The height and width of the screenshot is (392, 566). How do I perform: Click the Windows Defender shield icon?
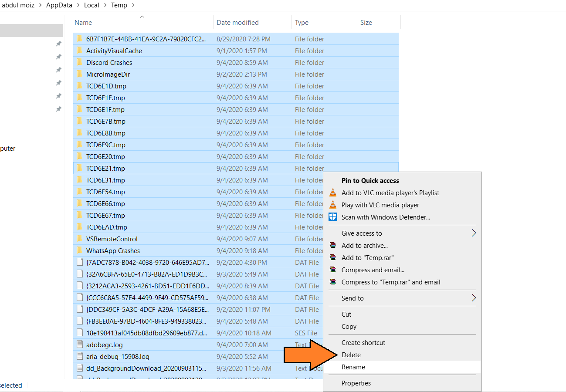tap(333, 217)
